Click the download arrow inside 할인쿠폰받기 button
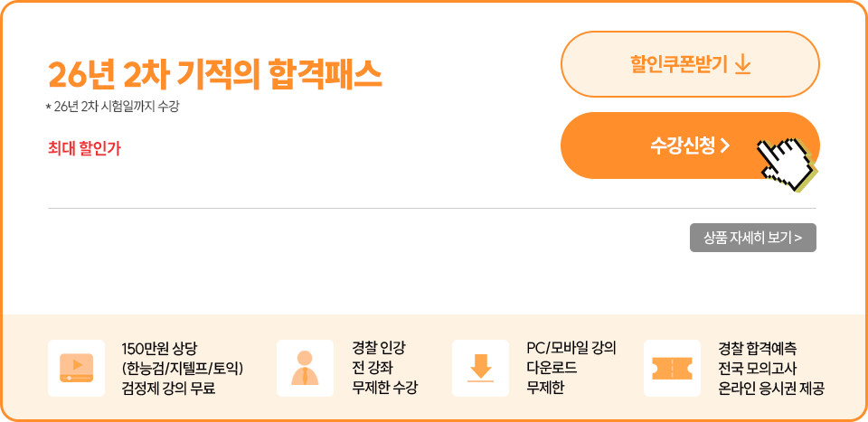Image resolution: width=868 pixels, height=422 pixels. pyautogui.click(x=742, y=65)
